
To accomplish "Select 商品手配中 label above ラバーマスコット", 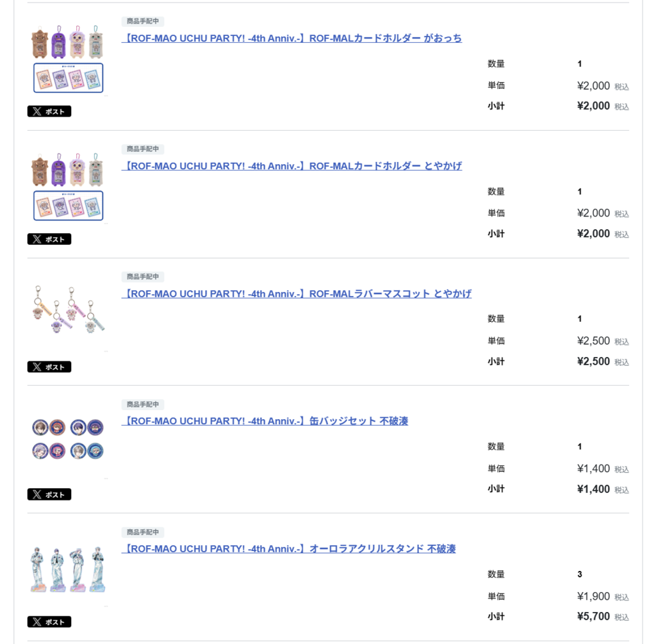I will pos(143,277).
